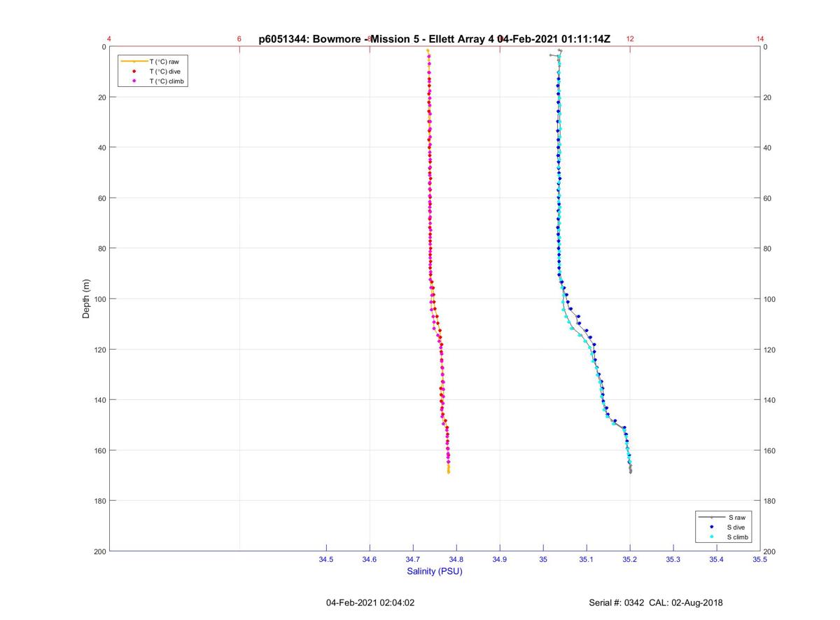This screenshot has width=840, height=620.
Task: Select the 'S raw' legend entry
Action: (x=737, y=517)
